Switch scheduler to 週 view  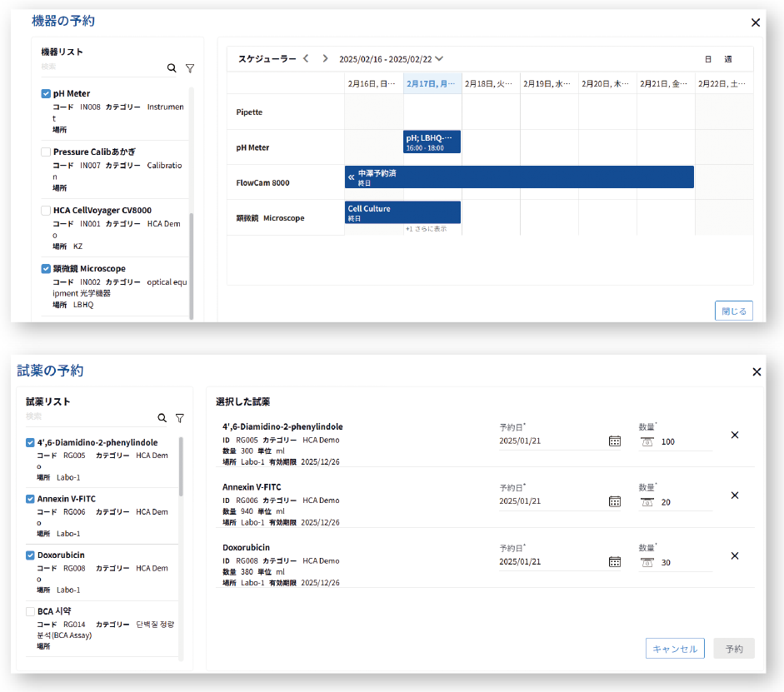coord(728,59)
